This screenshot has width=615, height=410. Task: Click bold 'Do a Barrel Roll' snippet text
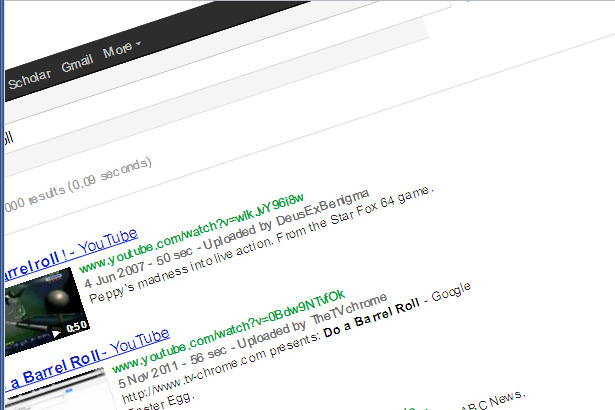click(x=371, y=320)
